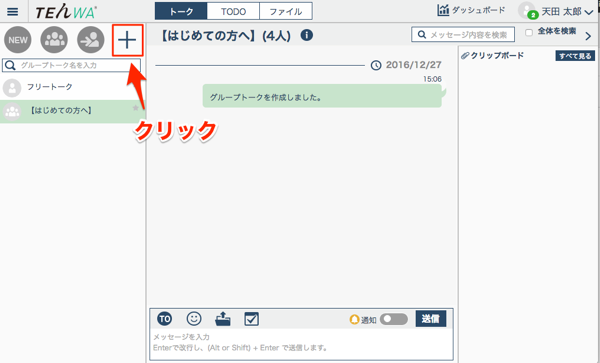This screenshot has width=600, height=363.
Task: Open the hamburger menu
Action: pyautogui.click(x=13, y=11)
